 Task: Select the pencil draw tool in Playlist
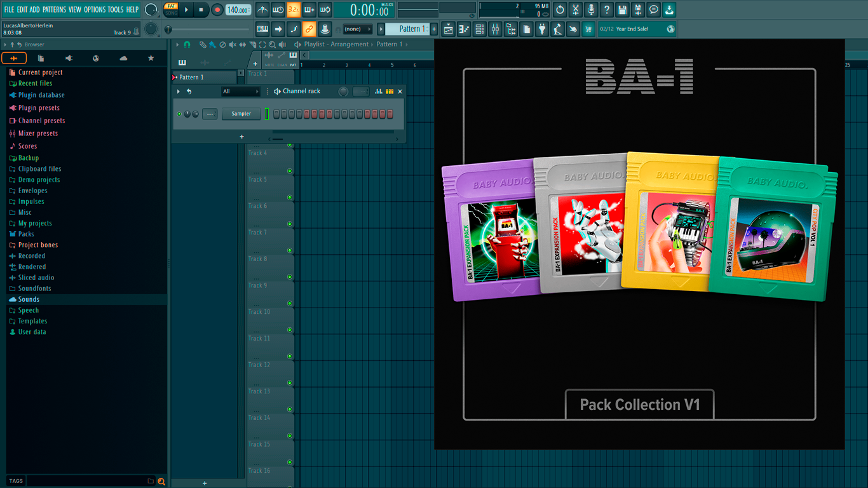[202, 44]
